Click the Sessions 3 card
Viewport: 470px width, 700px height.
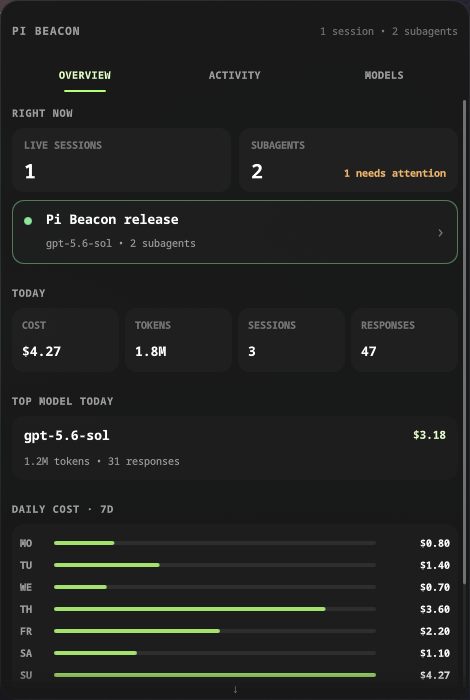point(291,340)
